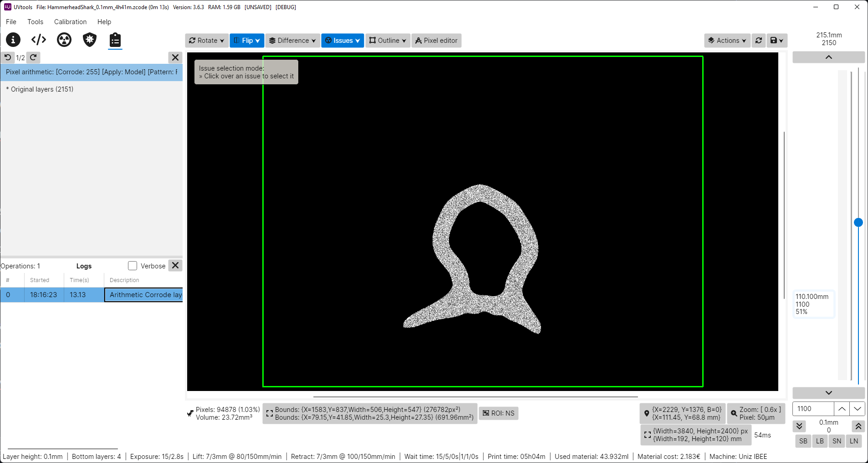Open the Difference dropdown

292,41
